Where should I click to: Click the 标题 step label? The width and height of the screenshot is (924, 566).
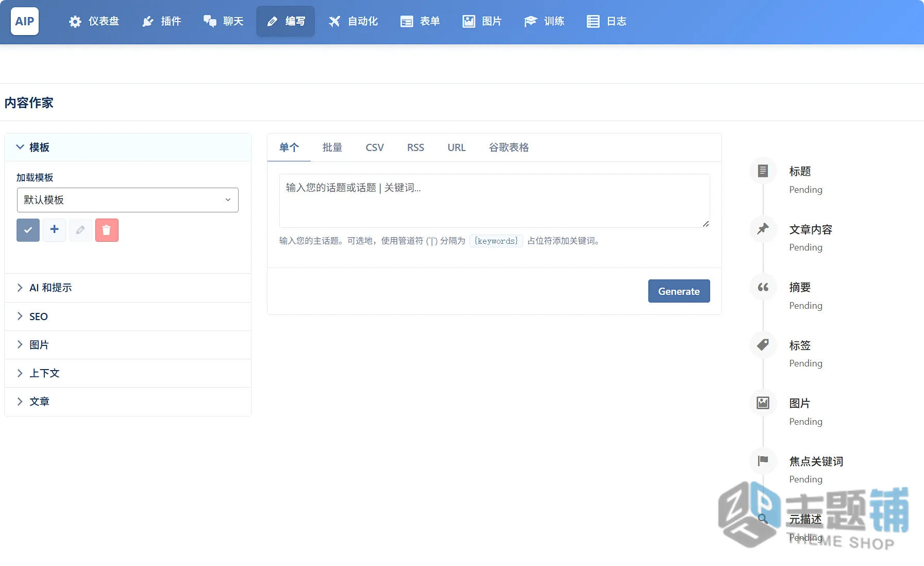click(x=800, y=171)
